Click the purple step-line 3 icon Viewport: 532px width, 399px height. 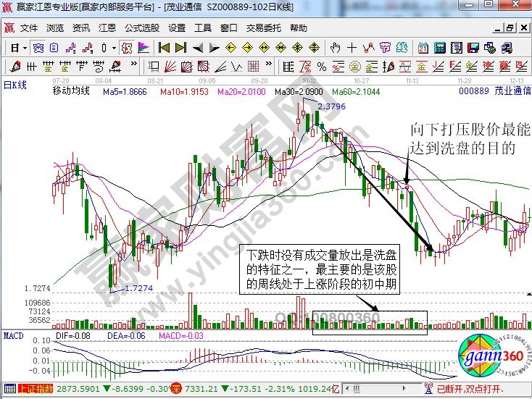click(71, 48)
